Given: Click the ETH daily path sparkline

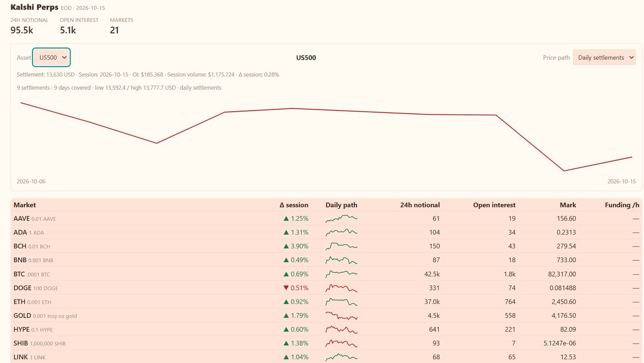Looking at the screenshot, I should [x=341, y=302].
